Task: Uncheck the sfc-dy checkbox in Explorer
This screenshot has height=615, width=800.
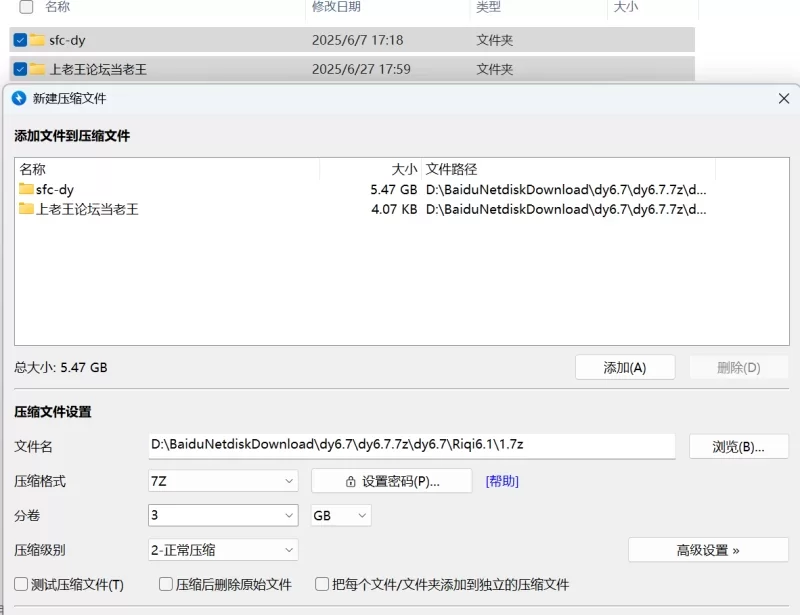Action: [x=20, y=40]
